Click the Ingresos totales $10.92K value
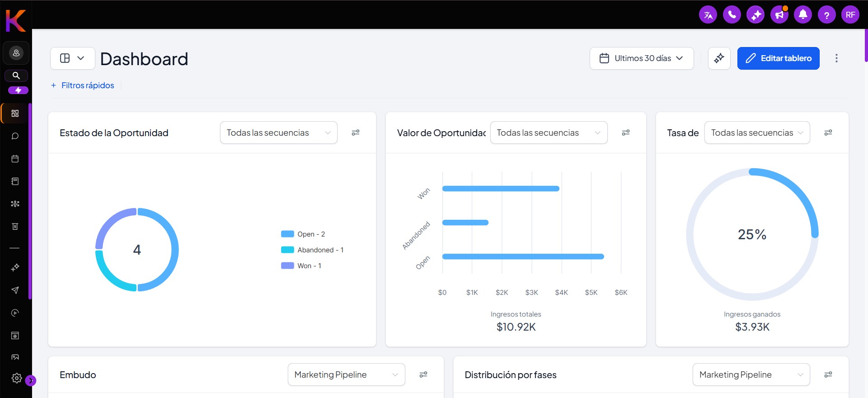The image size is (868, 398). coord(516,327)
